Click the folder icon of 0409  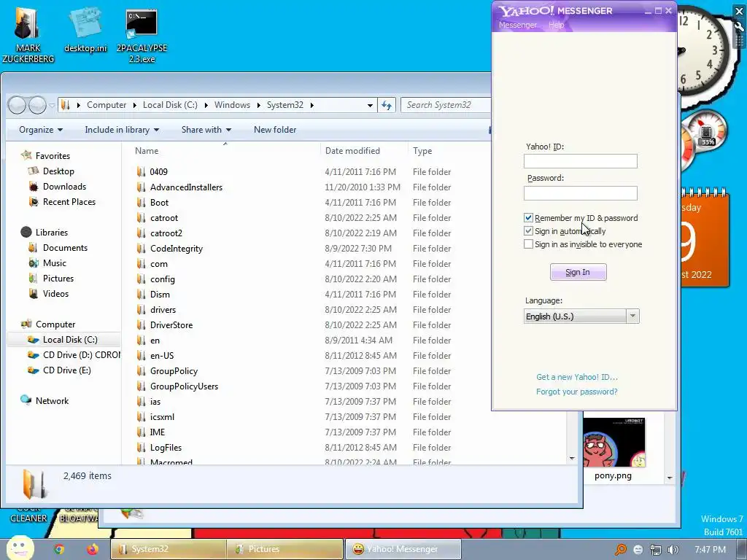[x=141, y=171]
